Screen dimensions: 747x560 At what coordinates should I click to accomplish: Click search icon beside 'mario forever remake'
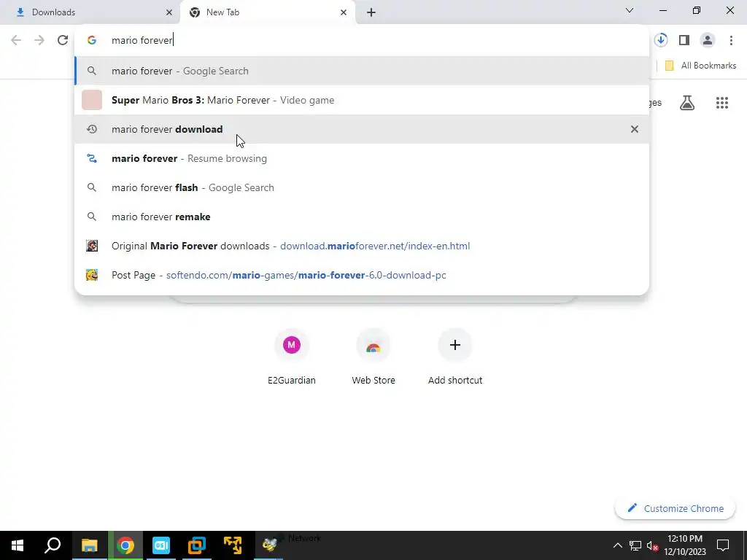(x=92, y=217)
